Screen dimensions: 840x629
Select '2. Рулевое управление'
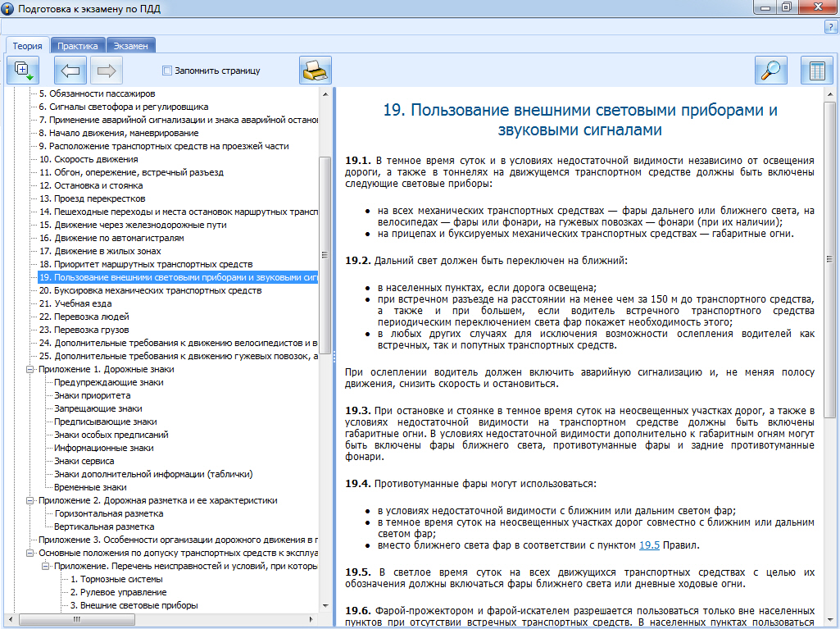(118, 592)
